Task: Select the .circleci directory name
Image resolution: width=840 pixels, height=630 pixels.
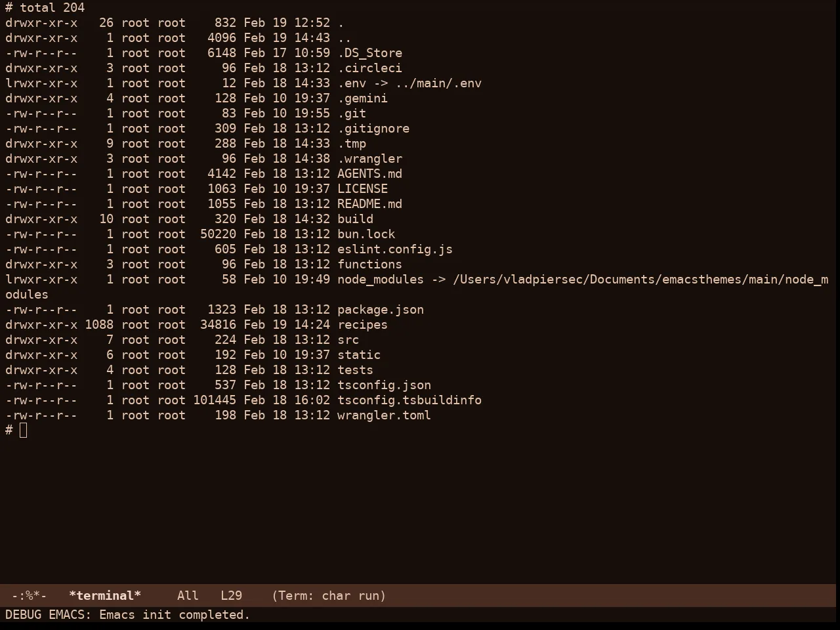Action: tap(369, 68)
